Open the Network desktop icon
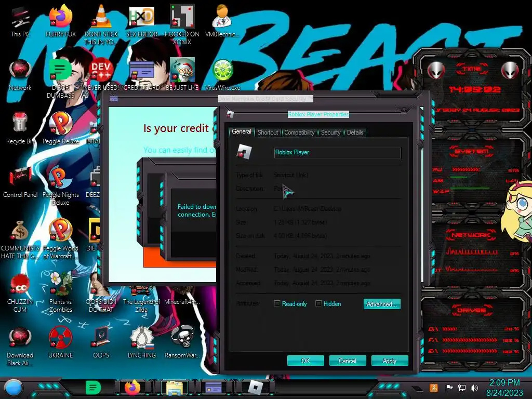 pos(20,75)
